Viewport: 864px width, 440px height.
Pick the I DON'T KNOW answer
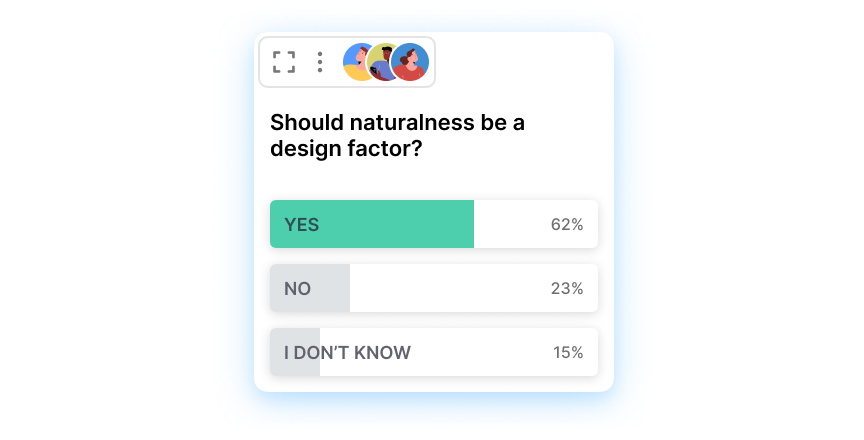pos(433,352)
